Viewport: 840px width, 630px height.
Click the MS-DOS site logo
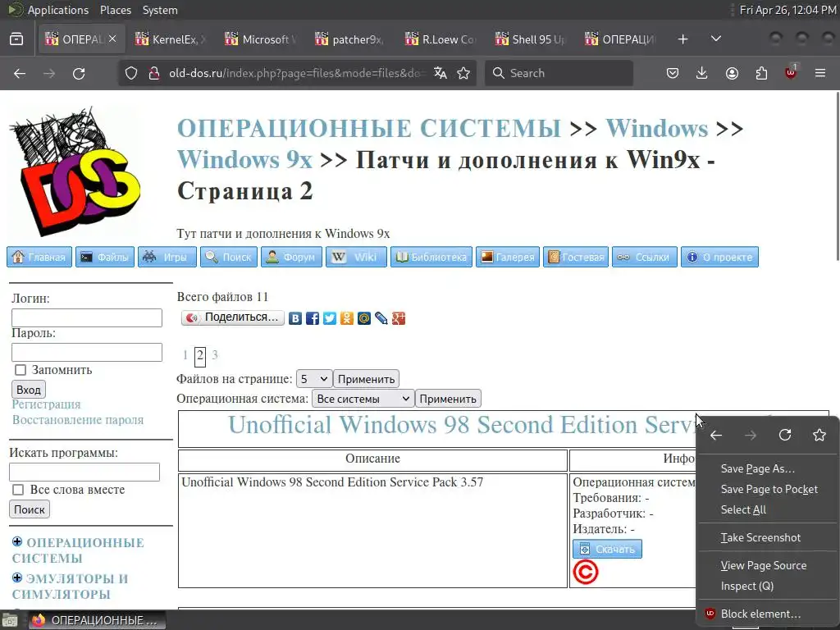[x=75, y=171]
